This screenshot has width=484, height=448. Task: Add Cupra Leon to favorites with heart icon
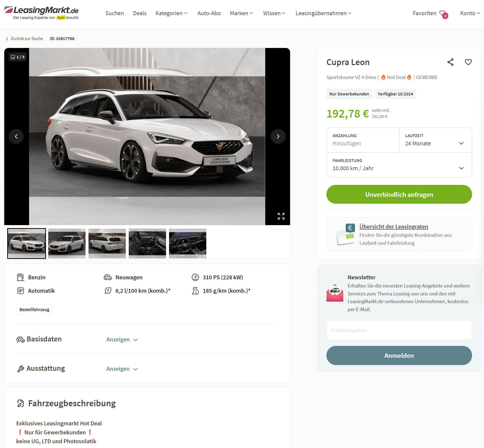(468, 62)
